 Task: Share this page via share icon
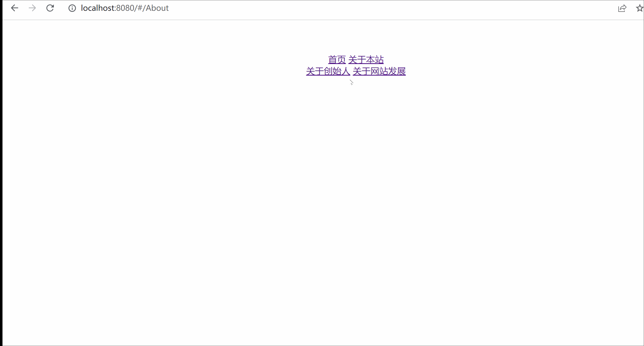click(622, 8)
